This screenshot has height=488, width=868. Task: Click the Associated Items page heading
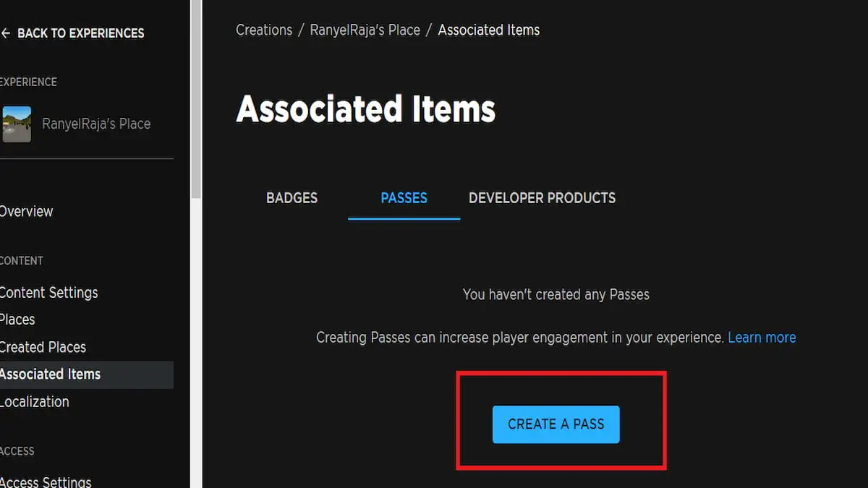(x=365, y=108)
